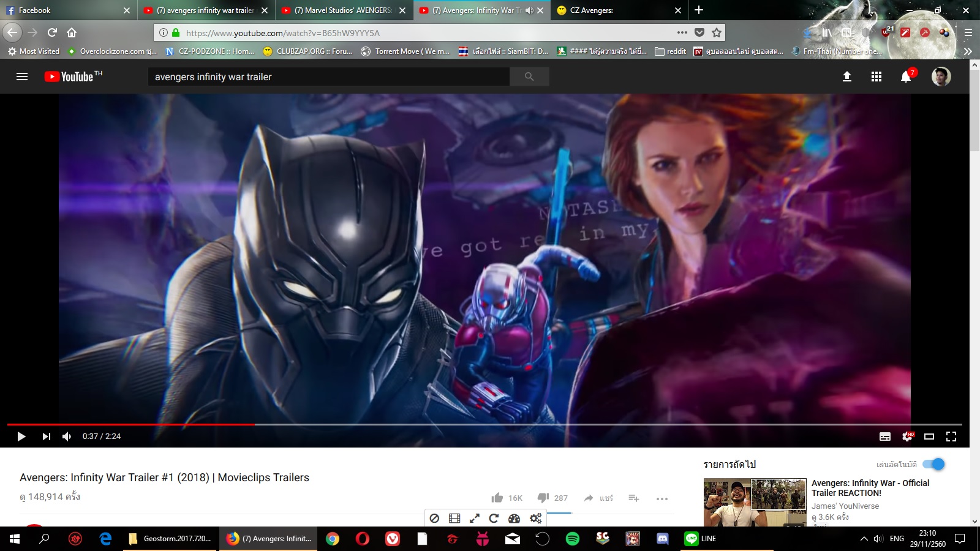Open the Firefox library

coord(827,32)
